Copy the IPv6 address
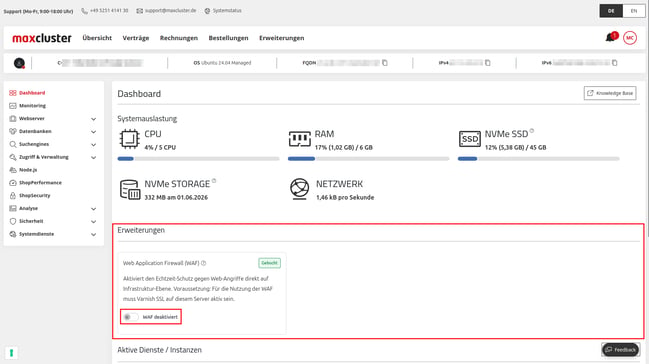Image resolution: width=649 pixels, height=364 pixels. click(x=615, y=63)
